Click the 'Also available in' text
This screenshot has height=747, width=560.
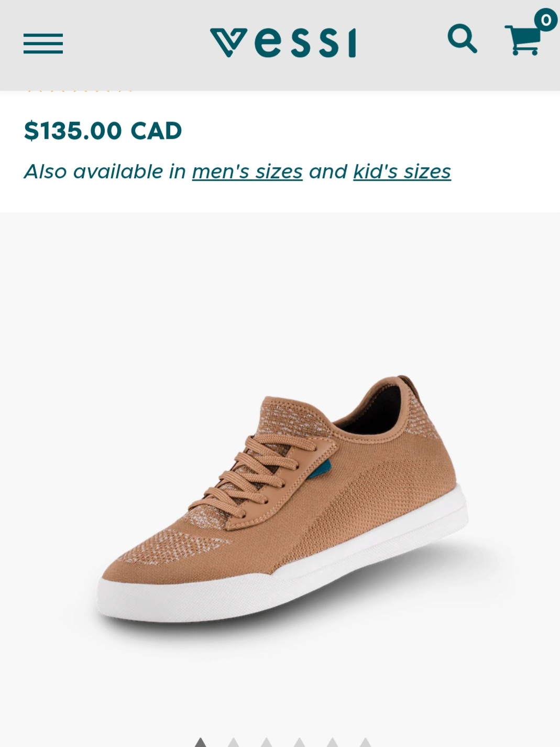click(x=105, y=171)
